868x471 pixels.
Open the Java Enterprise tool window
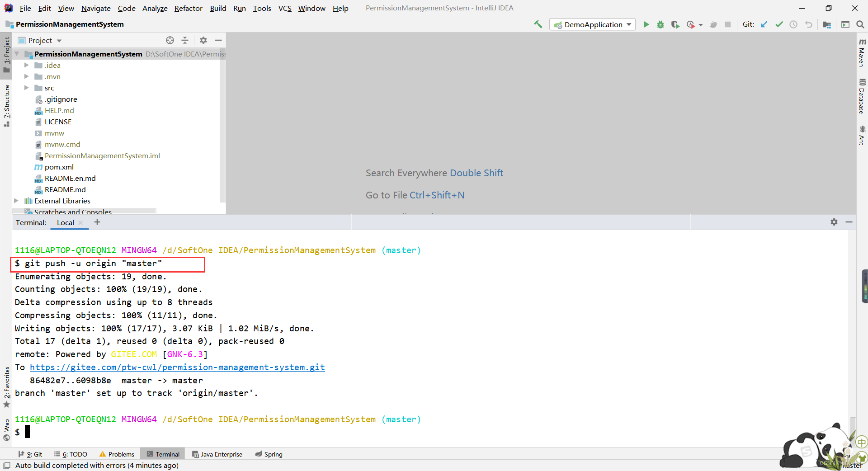tap(217, 454)
